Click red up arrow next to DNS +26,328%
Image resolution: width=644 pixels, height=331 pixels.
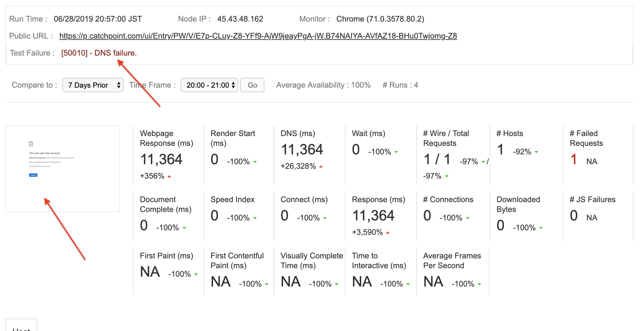(321, 166)
